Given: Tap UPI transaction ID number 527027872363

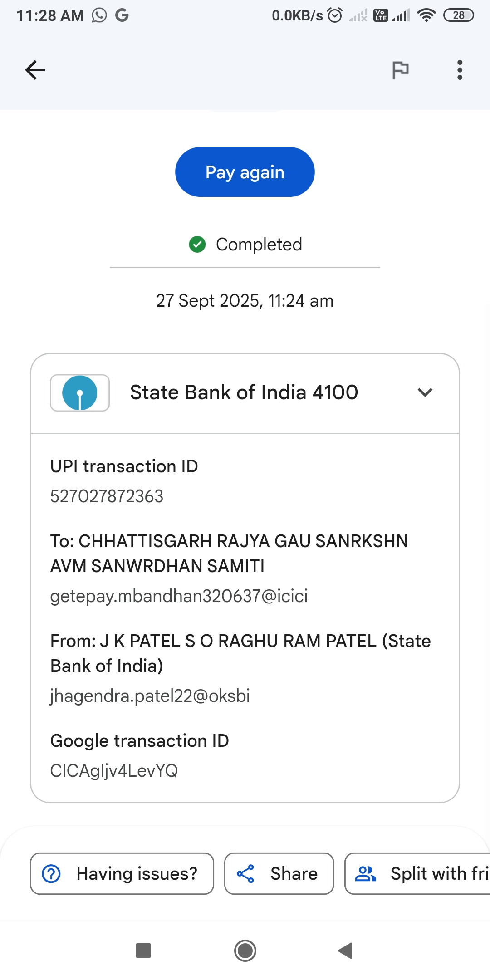Looking at the screenshot, I should click(107, 496).
